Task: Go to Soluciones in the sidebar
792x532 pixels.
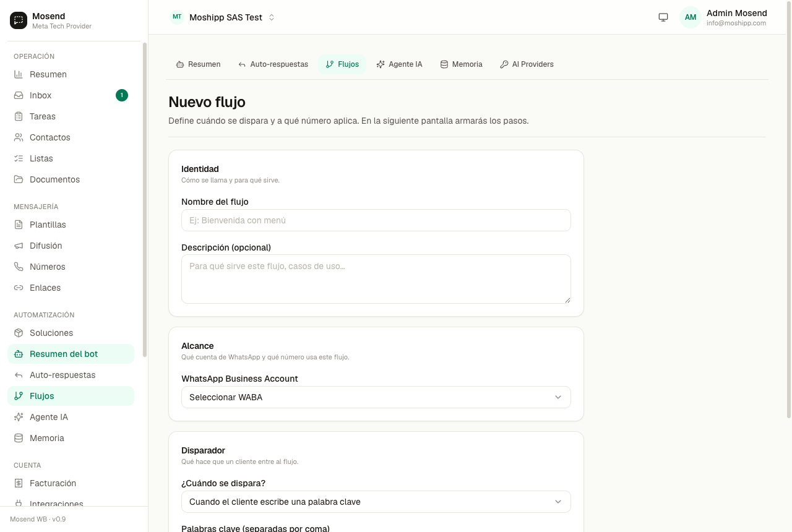Action: point(71,333)
